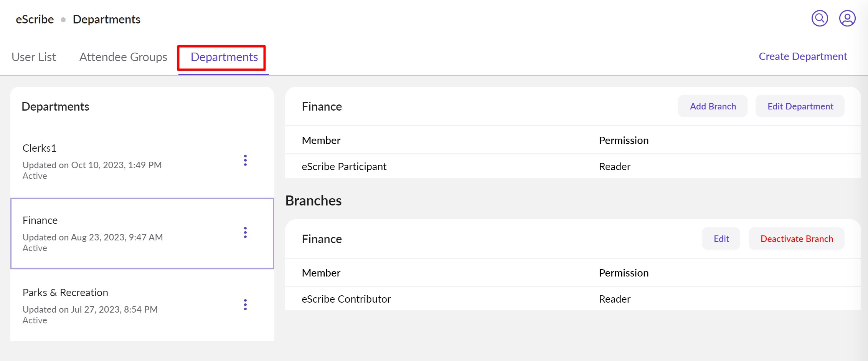Click the eScribe Contributor member row
Screen dimensions: 868x361
[x=346, y=299]
